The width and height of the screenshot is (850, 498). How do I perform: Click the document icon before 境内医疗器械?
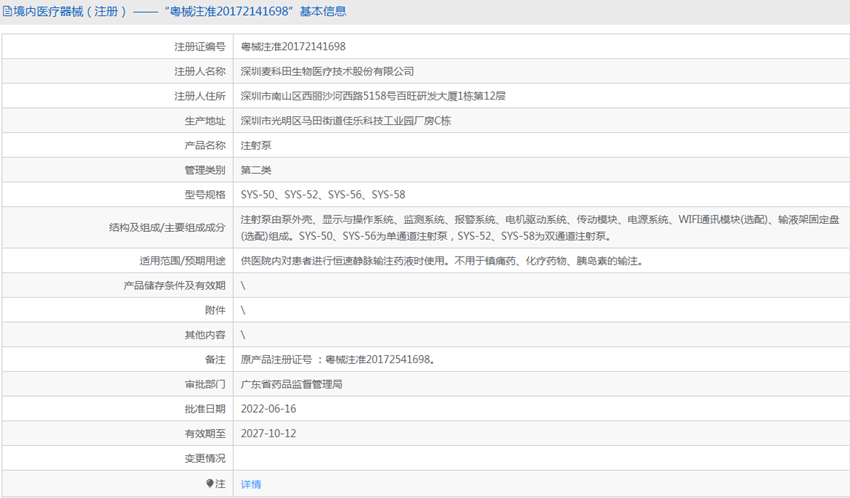pos(6,12)
